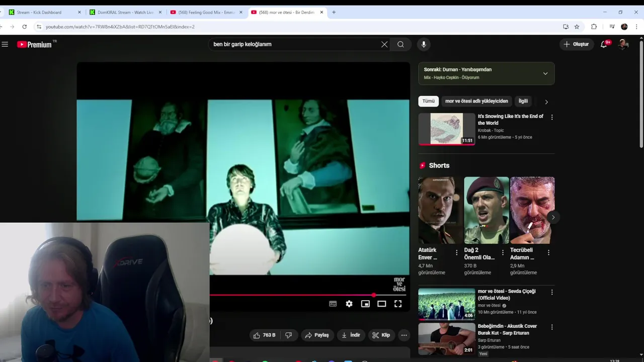This screenshot has height=362, width=644.
Task: Click the magnifier search button
Action: tap(400, 44)
